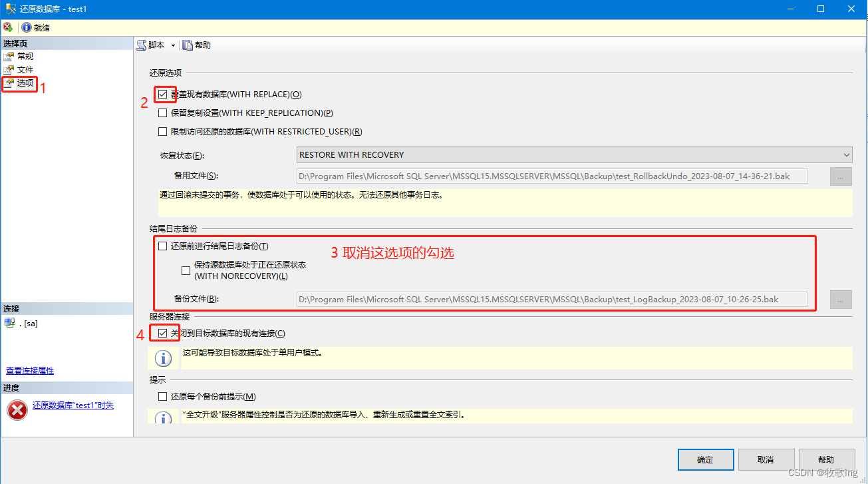868x484 pixels.
Task: Toggle 关闭到目标数据库的现有连接 checkbox
Action: tap(163, 334)
